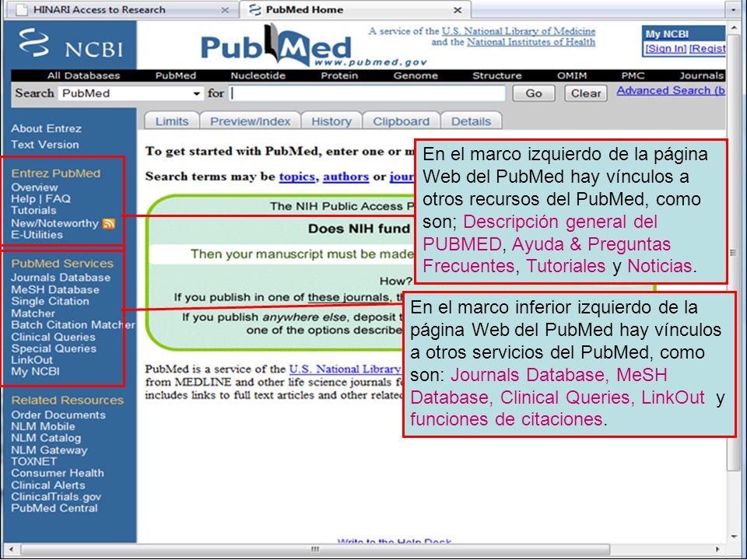Image resolution: width=747 pixels, height=560 pixels.
Task: Click the Go search button
Action: click(534, 93)
